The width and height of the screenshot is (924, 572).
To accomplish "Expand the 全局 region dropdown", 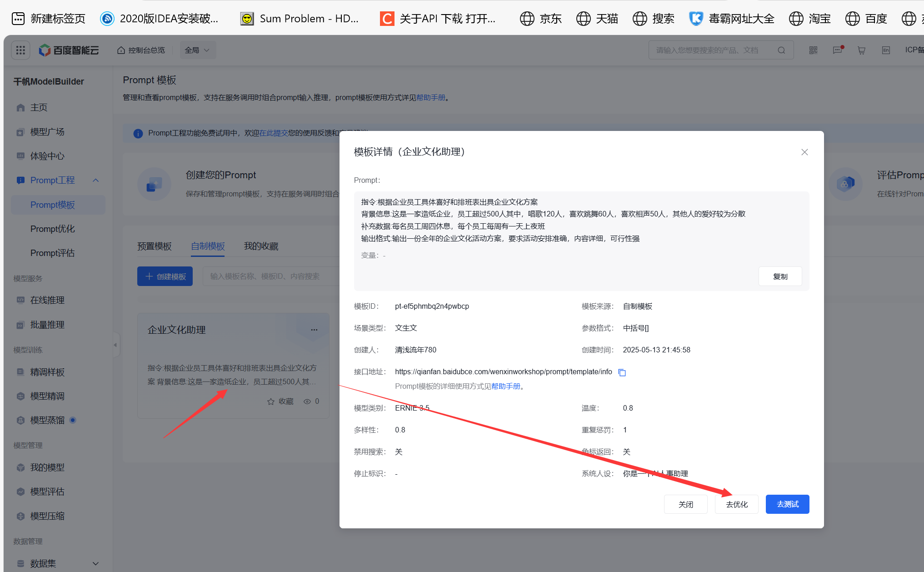I will (x=197, y=50).
